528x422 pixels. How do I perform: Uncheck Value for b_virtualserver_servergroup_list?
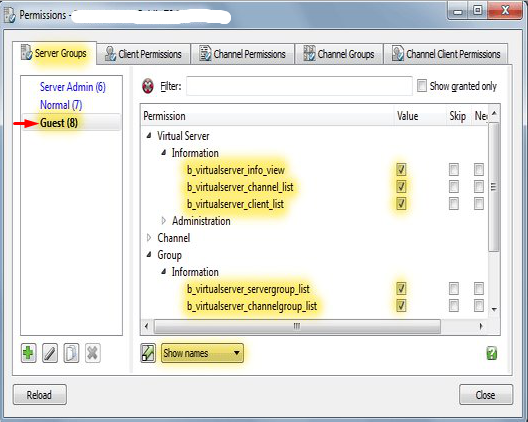(401, 288)
